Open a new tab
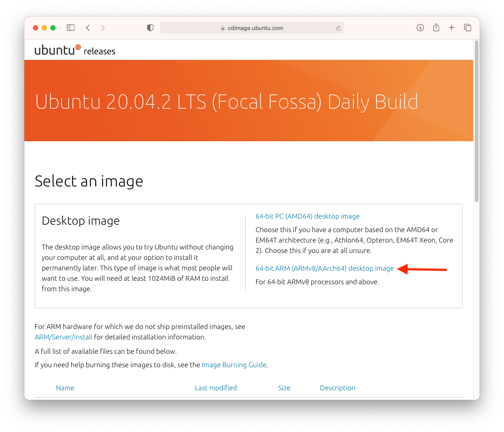 [x=451, y=28]
